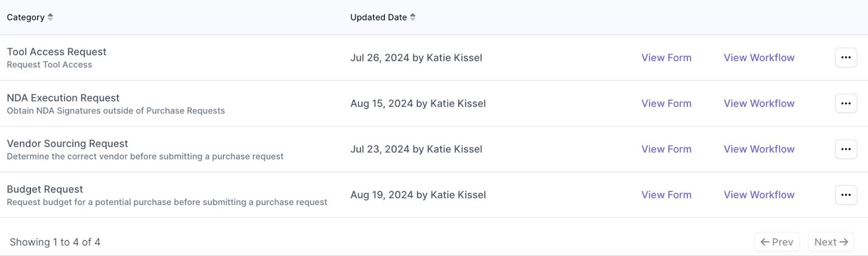
Task: Open more options for NDA Execution Request
Action: pos(846,103)
